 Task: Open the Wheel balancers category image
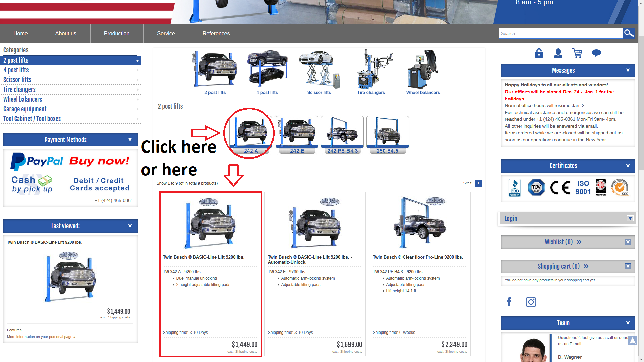tap(423, 69)
